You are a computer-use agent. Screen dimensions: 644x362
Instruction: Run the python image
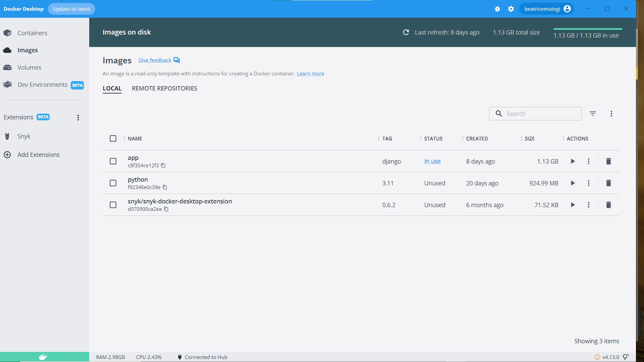573,183
